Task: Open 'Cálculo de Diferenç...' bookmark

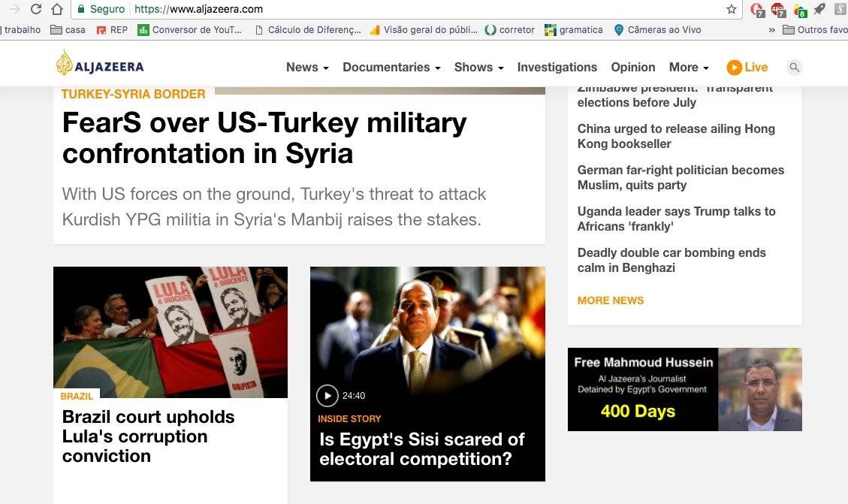Action: (x=308, y=30)
